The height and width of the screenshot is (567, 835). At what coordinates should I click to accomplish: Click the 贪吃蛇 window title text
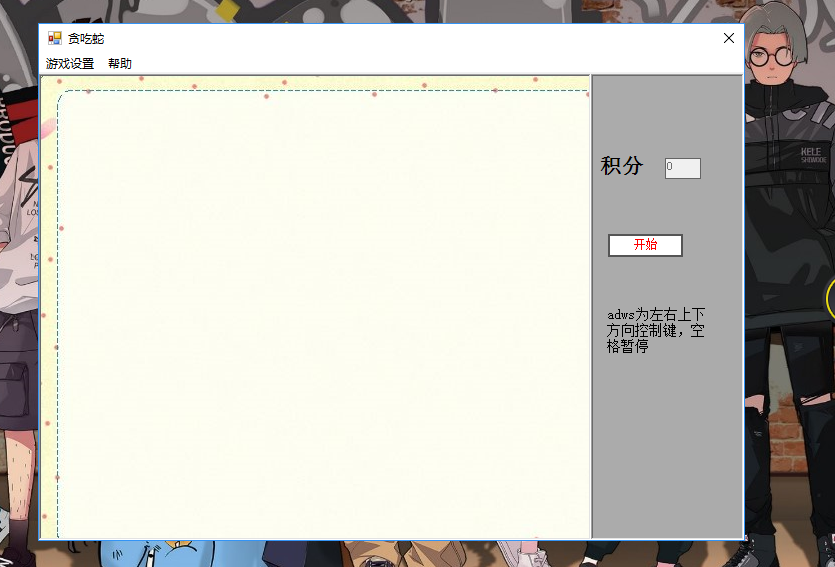(86, 38)
